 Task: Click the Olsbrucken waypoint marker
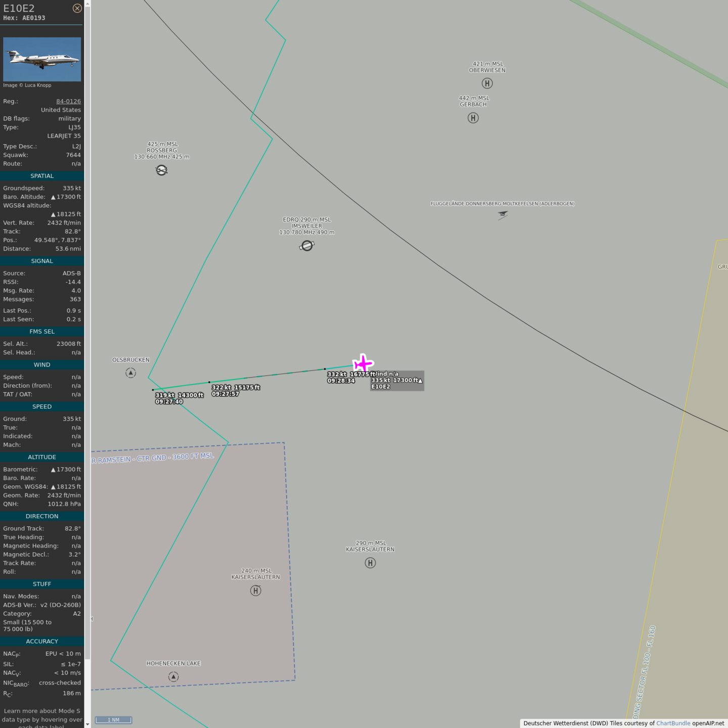point(130,373)
